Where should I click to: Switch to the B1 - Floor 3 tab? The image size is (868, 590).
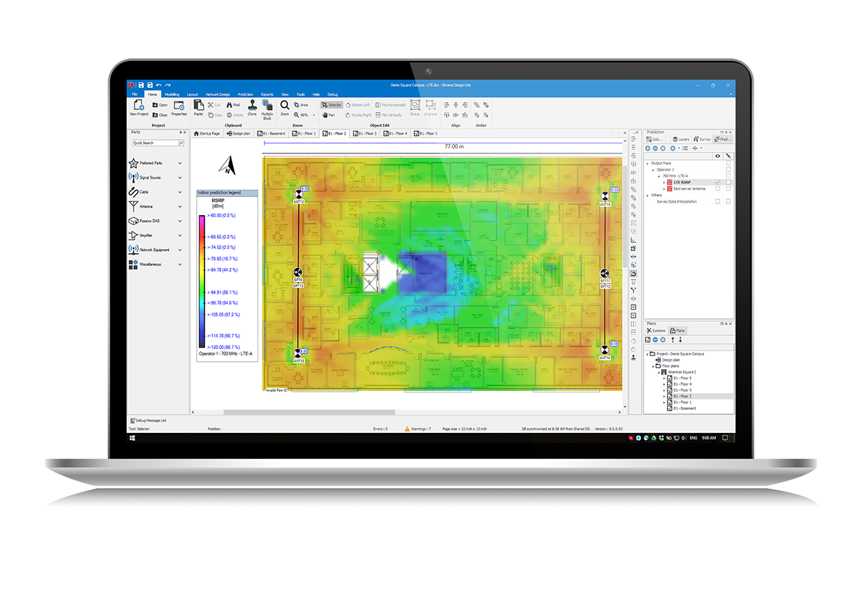[x=366, y=134]
